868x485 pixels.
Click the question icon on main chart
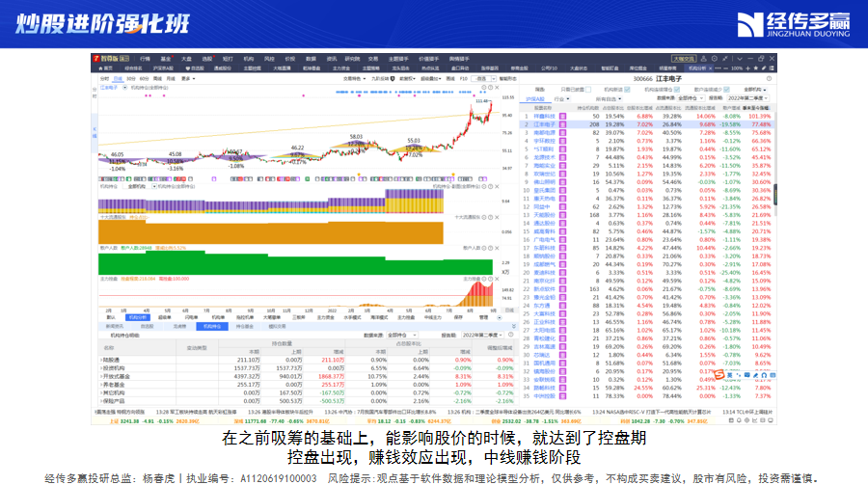pyautogui.click(x=490, y=88)
